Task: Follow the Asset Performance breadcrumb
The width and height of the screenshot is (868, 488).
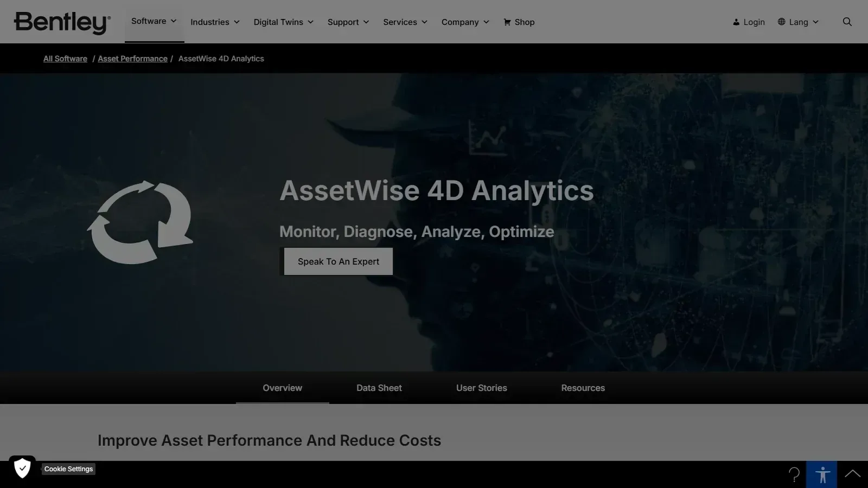Action: pos(132,59)
